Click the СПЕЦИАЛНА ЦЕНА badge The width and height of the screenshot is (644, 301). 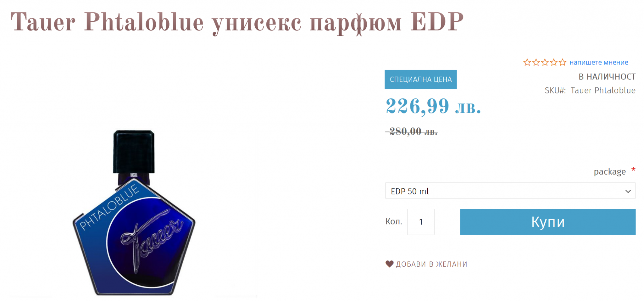[x=421, y=79]
